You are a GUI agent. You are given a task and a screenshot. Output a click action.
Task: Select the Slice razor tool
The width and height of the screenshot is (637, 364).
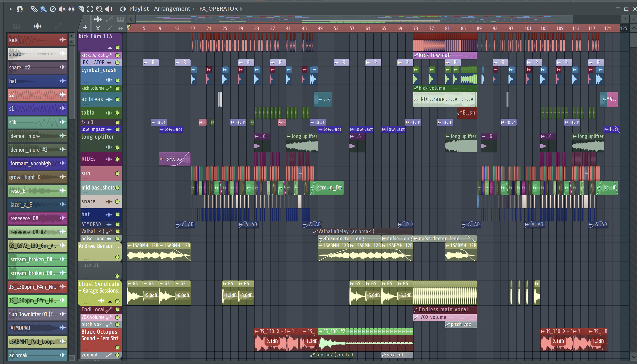coord(81,9)
